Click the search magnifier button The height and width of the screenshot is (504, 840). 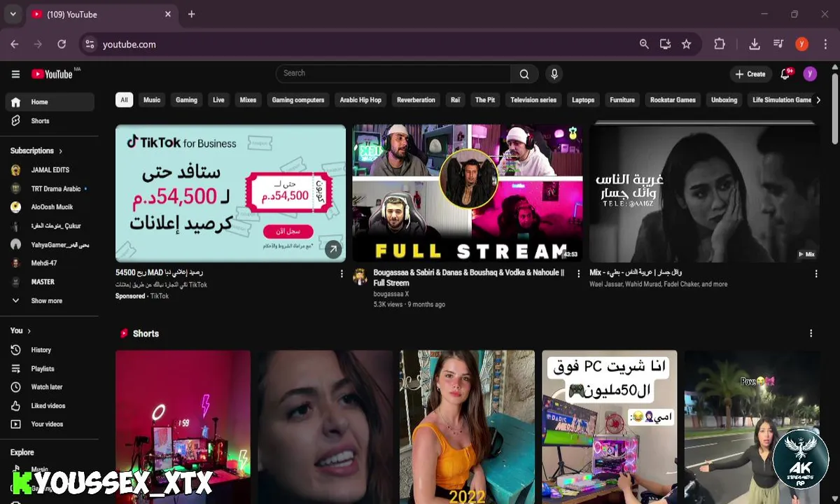point(524,73)
